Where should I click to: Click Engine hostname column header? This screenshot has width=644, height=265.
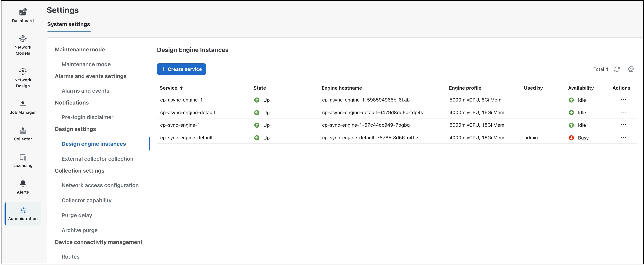341,88
